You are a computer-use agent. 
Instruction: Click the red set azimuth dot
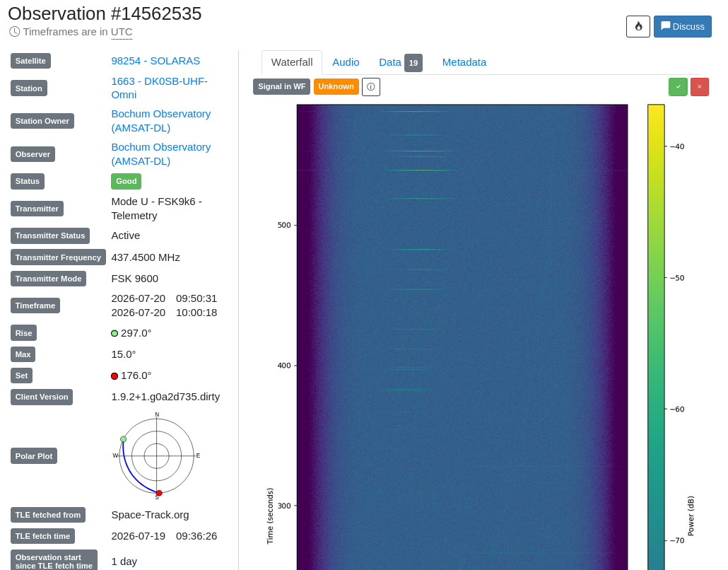115,376
